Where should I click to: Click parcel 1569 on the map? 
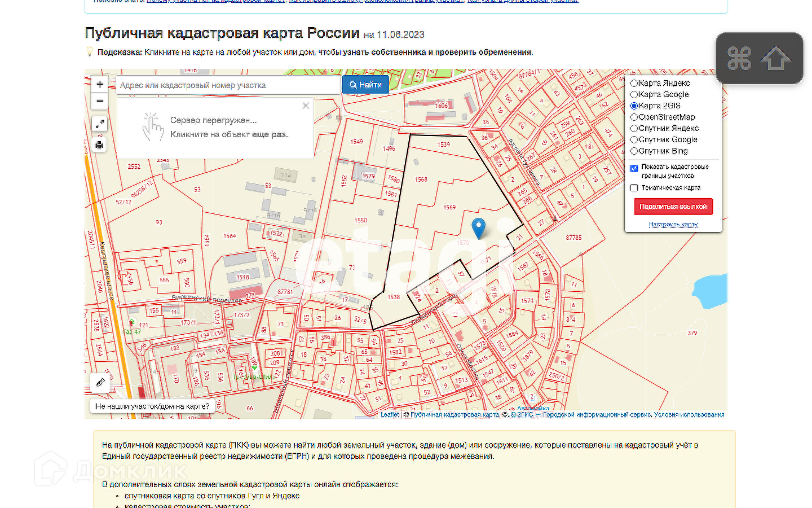point(449,207)
